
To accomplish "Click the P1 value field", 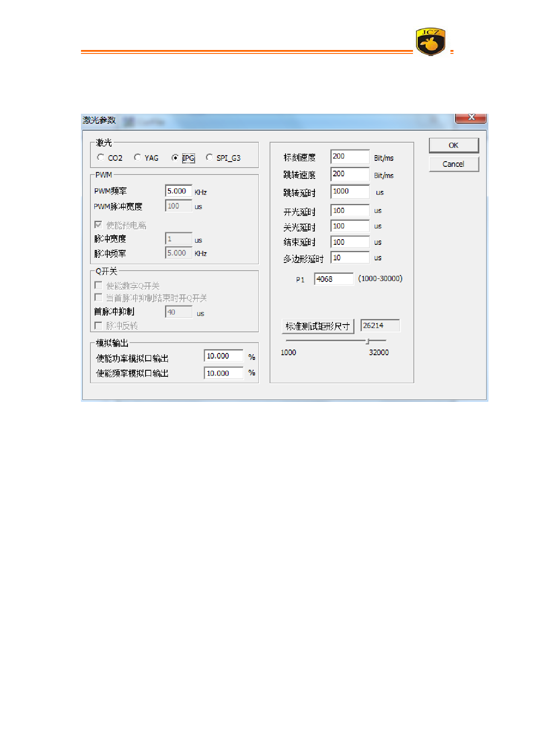I will (x=333, y=279).
